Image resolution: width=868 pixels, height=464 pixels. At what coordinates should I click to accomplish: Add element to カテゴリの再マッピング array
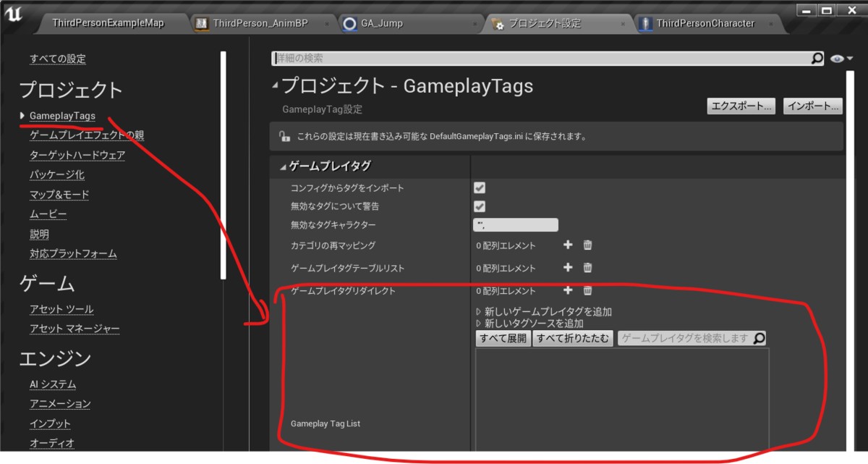coord(568,245)
